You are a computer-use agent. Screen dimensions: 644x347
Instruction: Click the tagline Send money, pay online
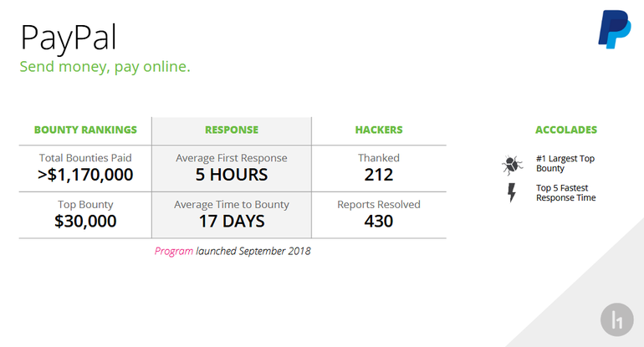pyautogui.click(x=105, y=66)
